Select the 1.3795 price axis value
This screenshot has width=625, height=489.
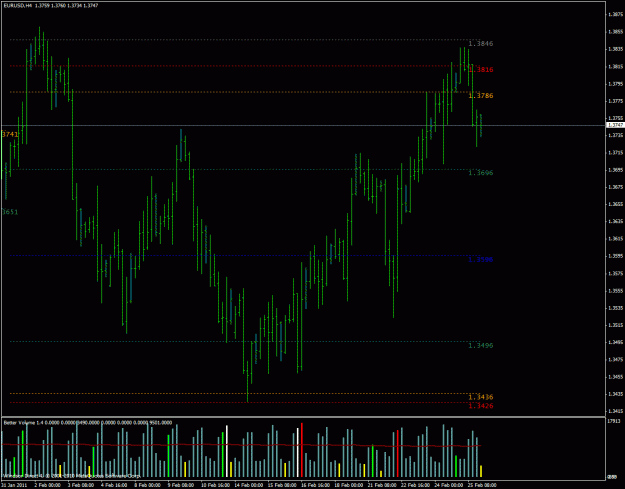[x=616, y=84]
